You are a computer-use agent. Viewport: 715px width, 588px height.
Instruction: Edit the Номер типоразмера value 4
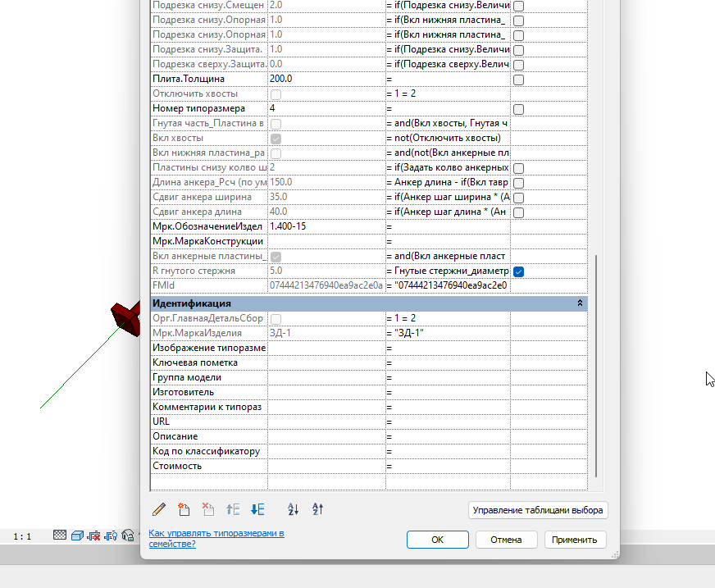coord(326,108)
